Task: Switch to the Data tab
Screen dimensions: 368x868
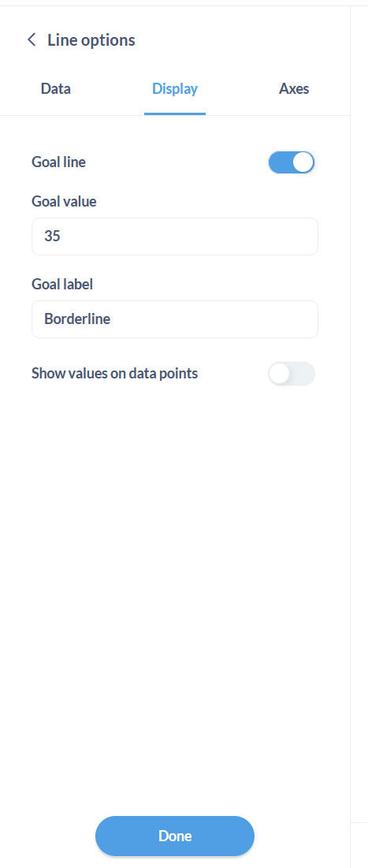Action: [55, 88]
